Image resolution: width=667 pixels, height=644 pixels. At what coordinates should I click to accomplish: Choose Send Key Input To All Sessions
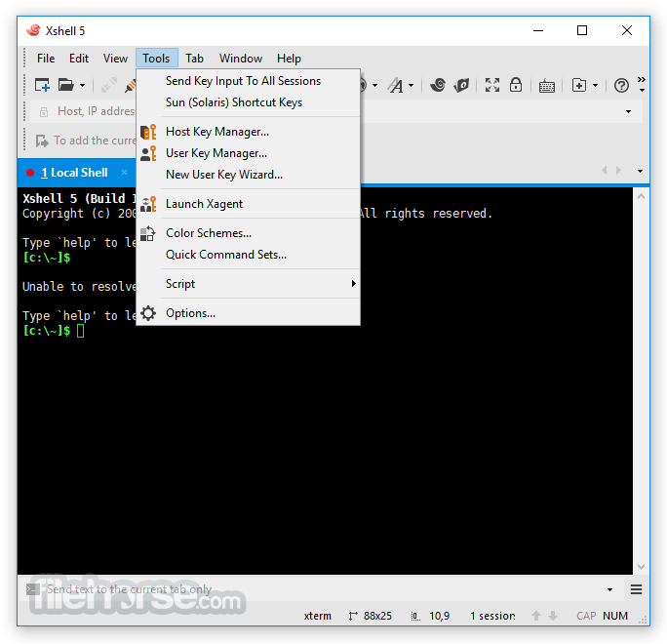pyautogui.click(x=249, y=81)
